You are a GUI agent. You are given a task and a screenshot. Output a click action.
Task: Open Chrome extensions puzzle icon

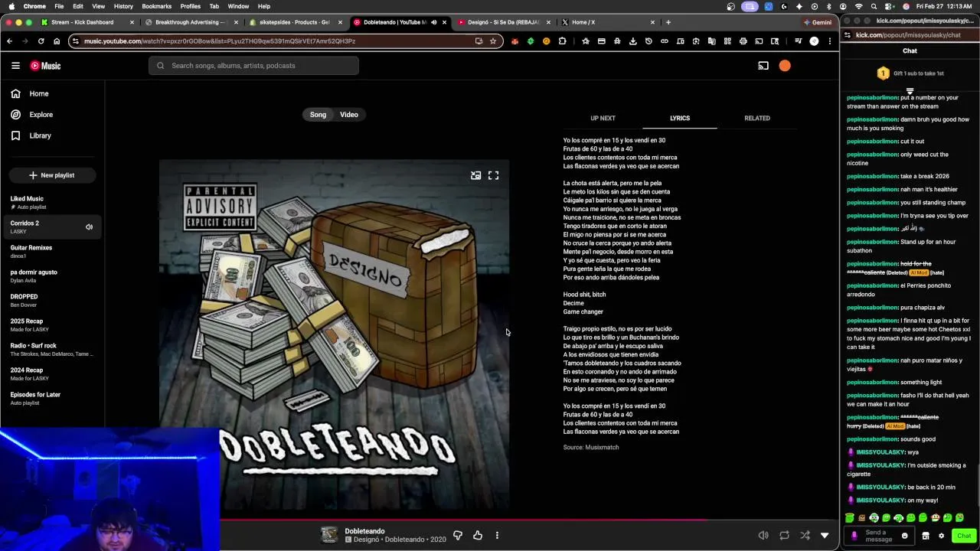tap(562, 41)
